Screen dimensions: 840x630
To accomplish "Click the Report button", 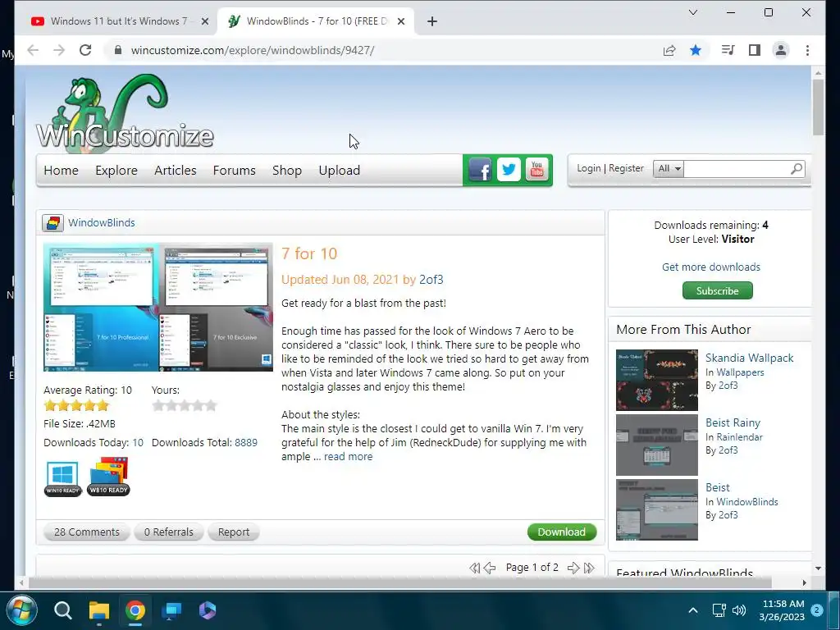I will pyautogui.click(x=234, y=532).
